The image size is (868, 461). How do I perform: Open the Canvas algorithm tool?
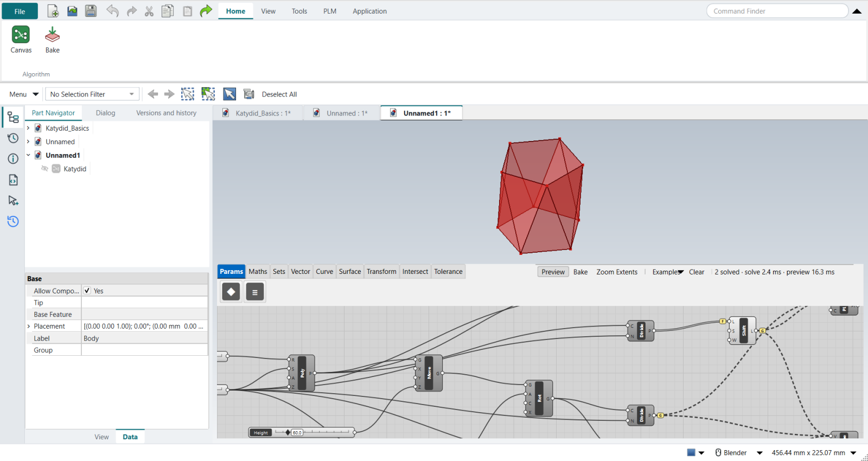pos(21,40)
